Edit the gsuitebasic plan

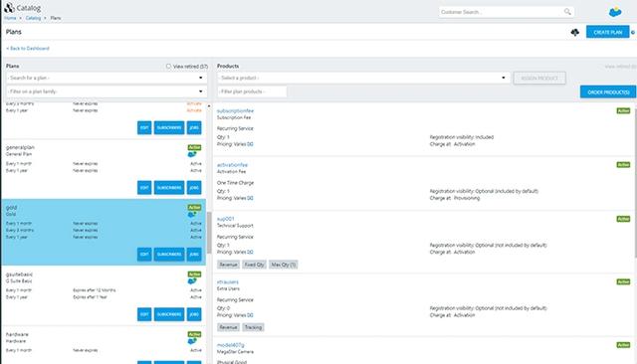point(144,314)
